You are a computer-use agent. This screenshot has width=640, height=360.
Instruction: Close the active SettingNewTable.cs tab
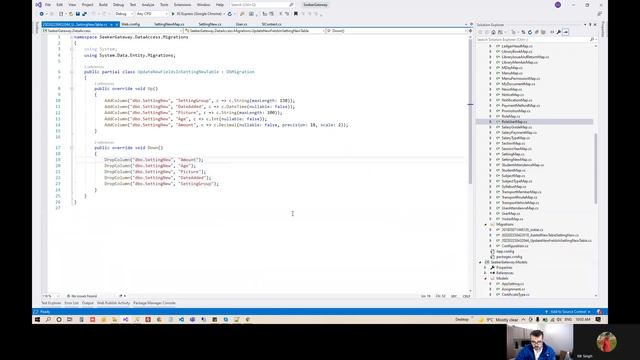click(x=117, y=24)
